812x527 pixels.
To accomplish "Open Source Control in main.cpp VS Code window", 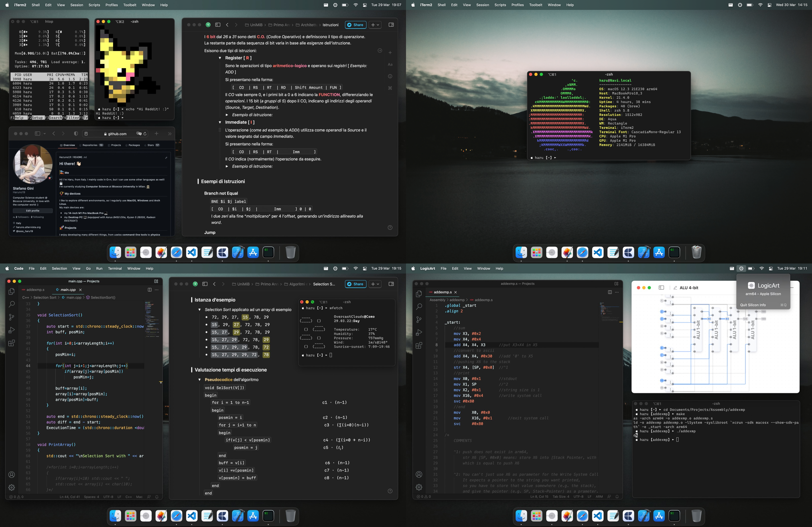I will 12,317.
